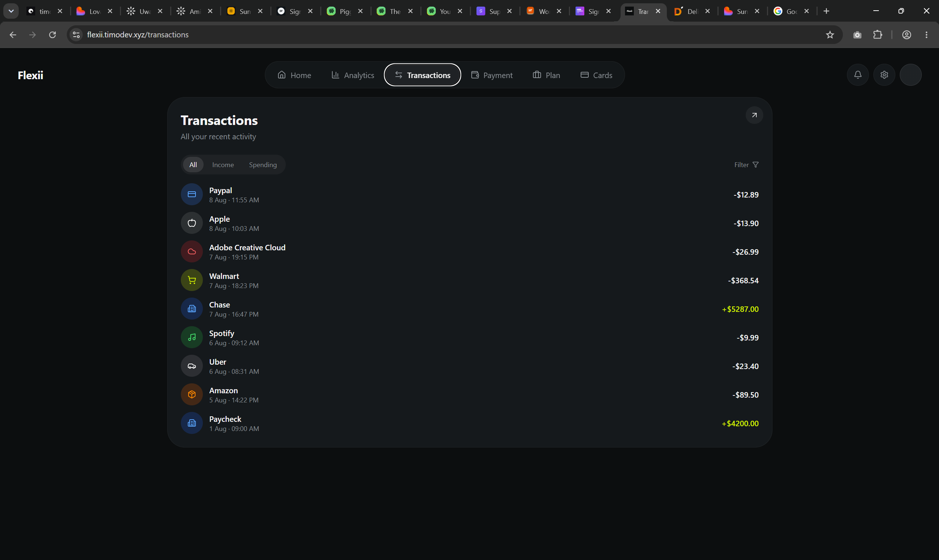
Task: Click the Amazon transaction name
Action: click(223, 391)
